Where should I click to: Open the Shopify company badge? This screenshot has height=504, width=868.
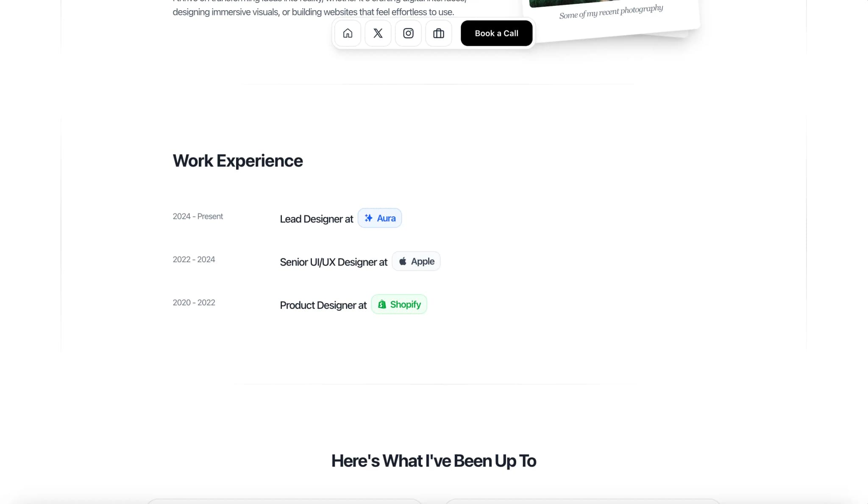398,304
